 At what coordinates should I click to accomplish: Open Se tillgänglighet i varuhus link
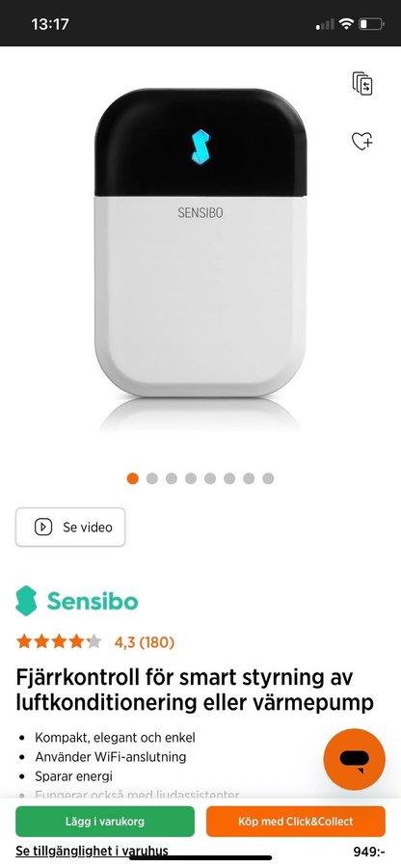[x=92, y=851]
